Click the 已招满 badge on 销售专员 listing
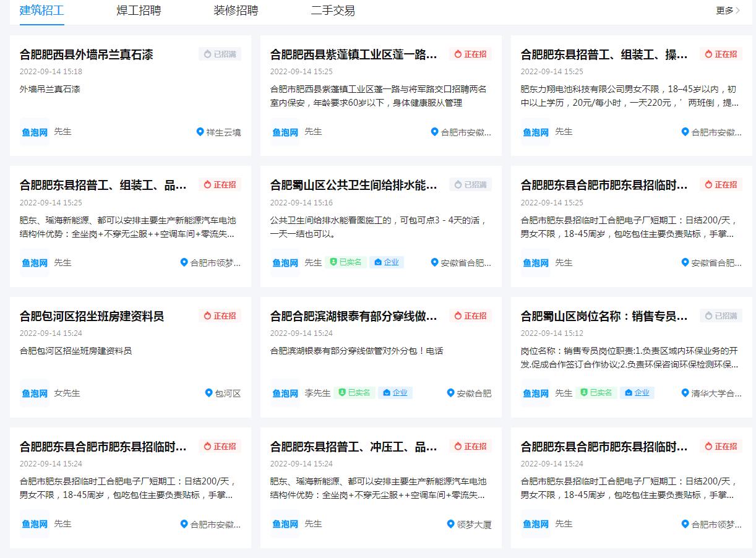 720,315
